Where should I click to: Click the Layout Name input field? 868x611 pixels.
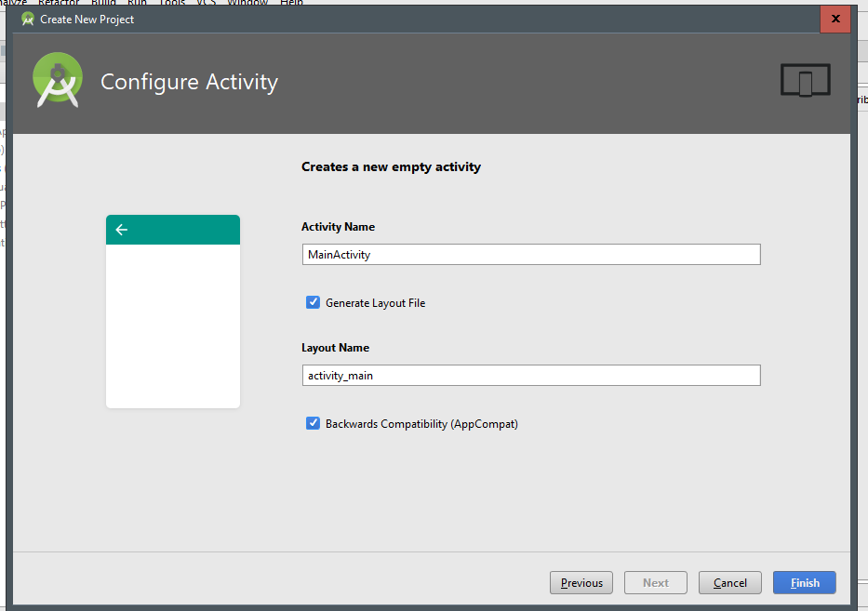(531, 375)
